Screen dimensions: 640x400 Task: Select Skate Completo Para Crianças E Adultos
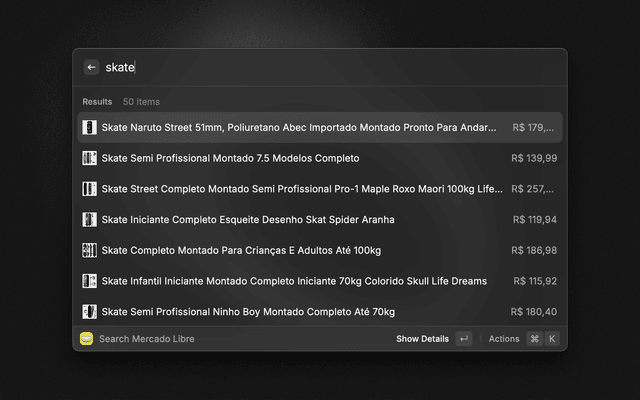320,250
